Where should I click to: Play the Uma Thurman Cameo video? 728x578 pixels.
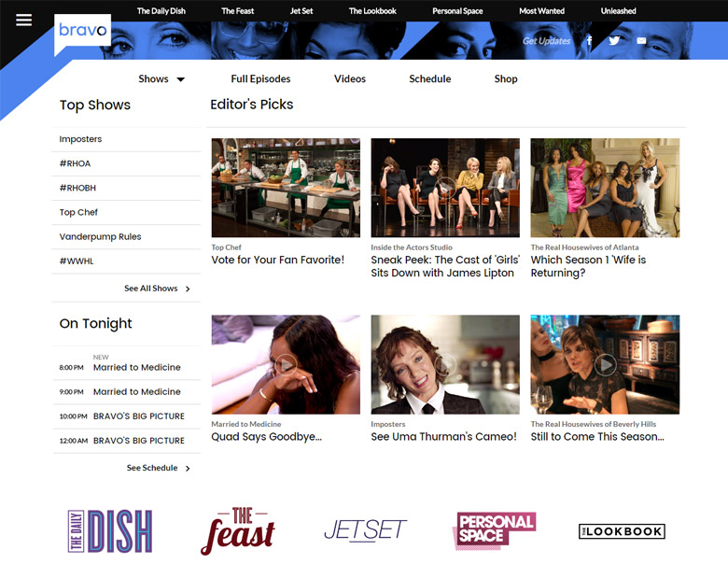tap(445, 364)
